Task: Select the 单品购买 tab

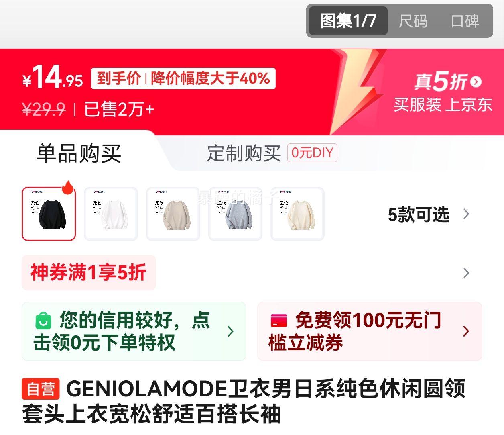Action: [79, 153]
